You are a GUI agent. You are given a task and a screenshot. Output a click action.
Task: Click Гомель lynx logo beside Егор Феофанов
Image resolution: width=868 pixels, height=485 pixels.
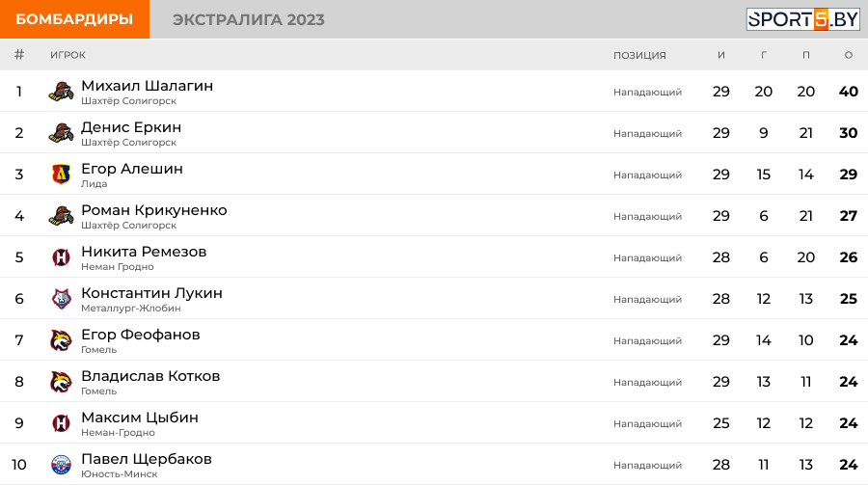61,340
